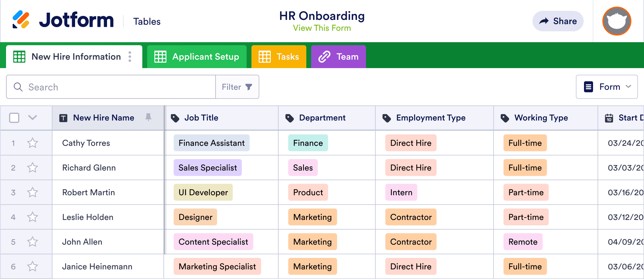The height and width of the screenshot is (279, 644).
Task: Click the search magnifier icon
Action: coord(18,87)
